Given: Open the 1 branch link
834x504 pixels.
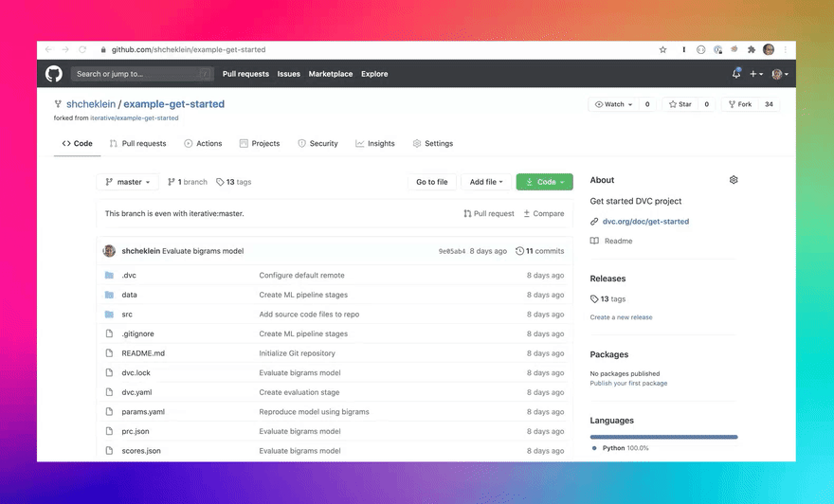Looking at the screenshot, I should 188,182.
